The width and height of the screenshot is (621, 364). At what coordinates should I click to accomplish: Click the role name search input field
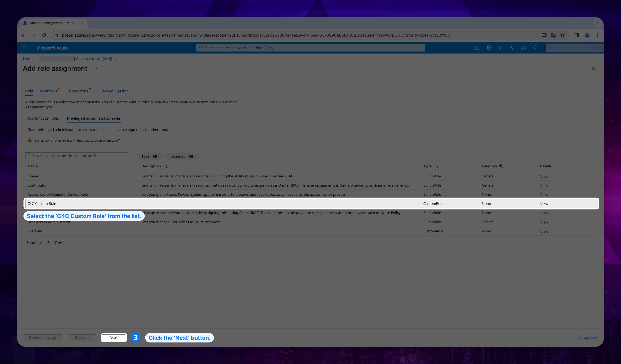click(77, 155)
